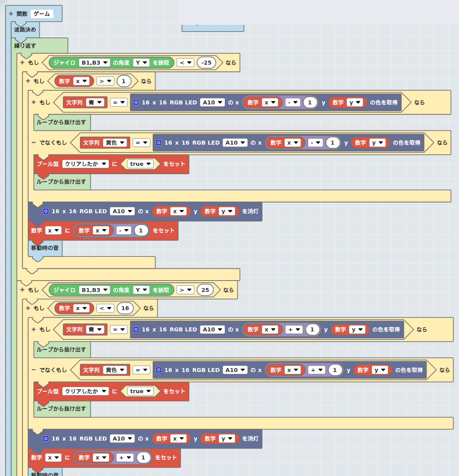Click plus icon on もし 青 block with x + 1
459x476 pixels.
pyautogui.click(x=34, y=329)
